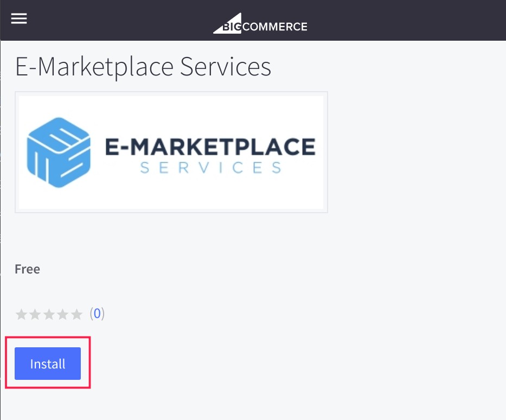Click the dark header bar background
This screenshot has height=420, width=506.
403,20
